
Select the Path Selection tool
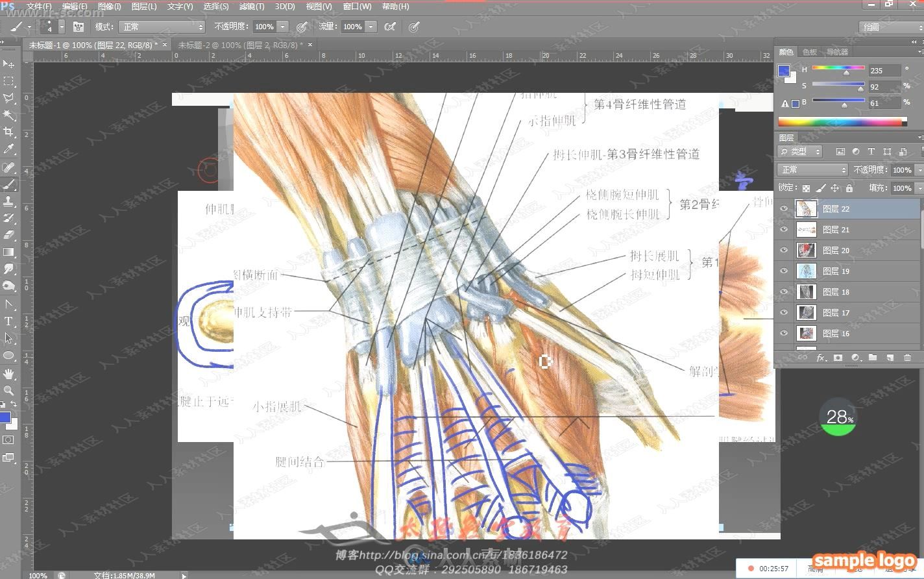8,338
